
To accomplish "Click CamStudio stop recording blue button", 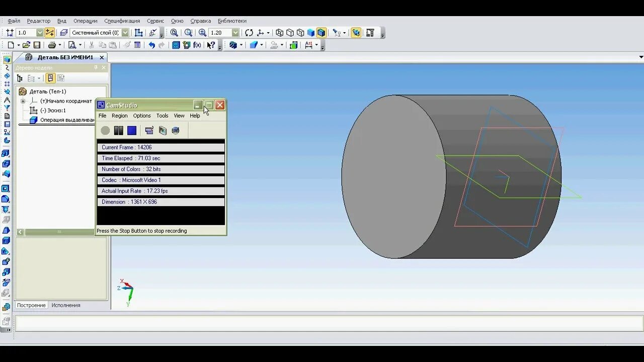I will click(132, 130).
